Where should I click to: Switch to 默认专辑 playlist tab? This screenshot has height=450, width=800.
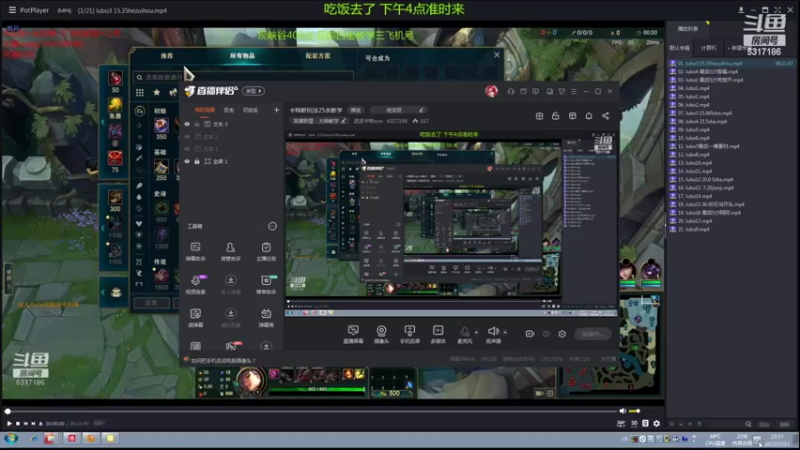point(679,48)
